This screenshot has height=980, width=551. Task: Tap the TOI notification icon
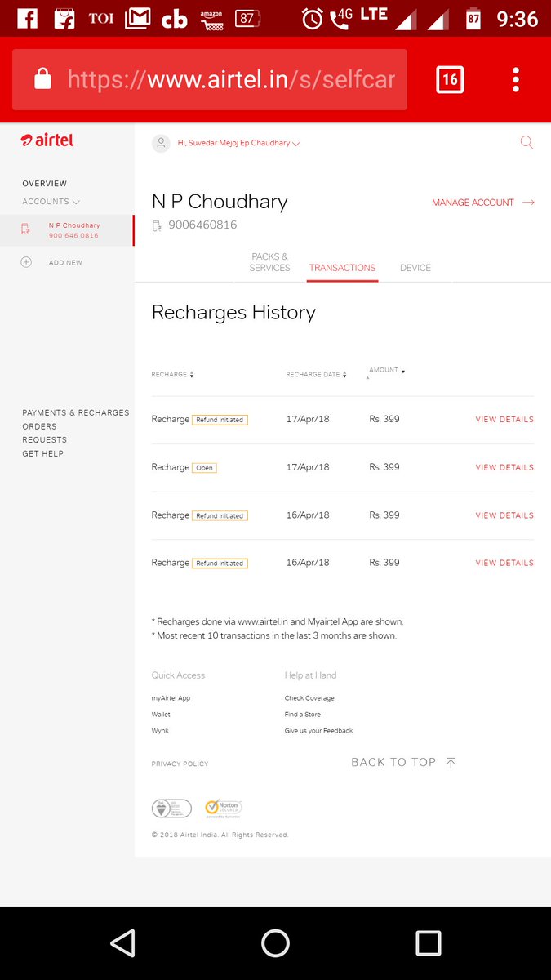[100, 18]
